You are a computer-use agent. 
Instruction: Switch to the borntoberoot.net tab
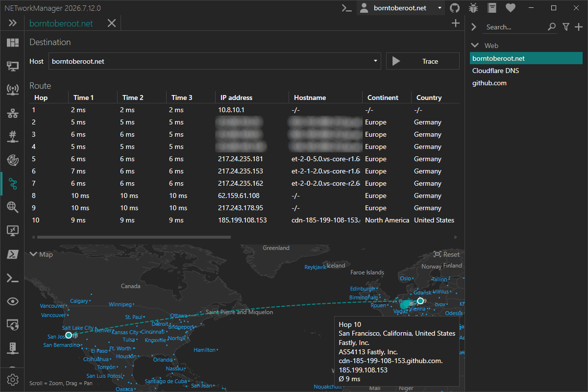[x=61, y=23]
